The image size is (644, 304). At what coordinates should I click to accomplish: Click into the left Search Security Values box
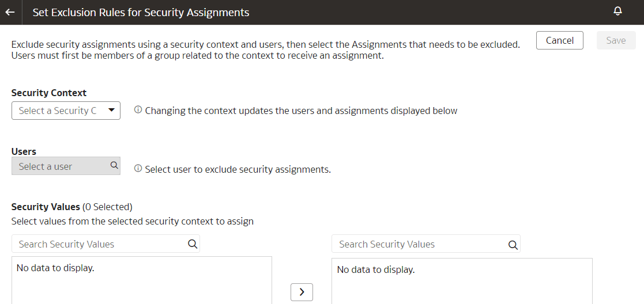[x=98, y=244]
